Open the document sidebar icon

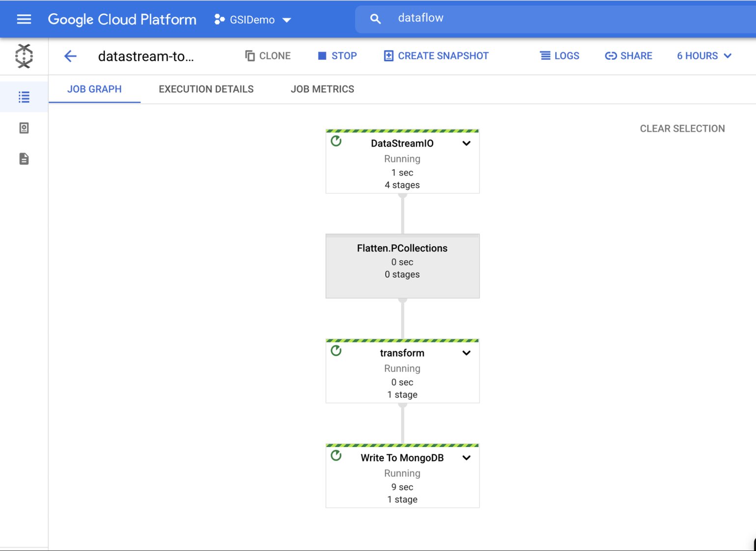click(x=24, y=159)
